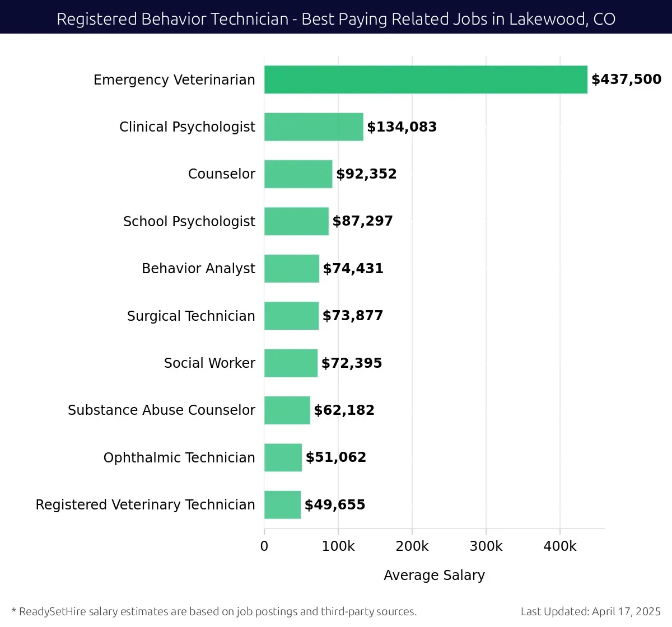Click the $62,182 salary value
672x627 pixels.
[344, 410]
